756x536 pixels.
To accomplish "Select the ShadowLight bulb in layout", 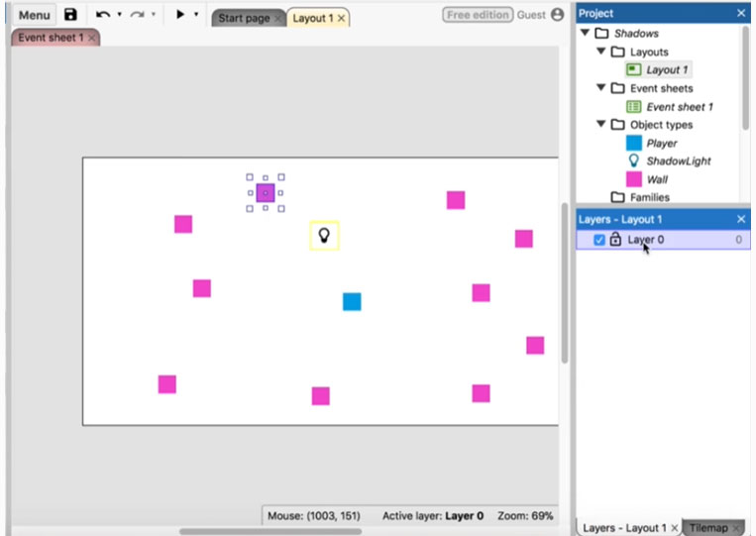I will pos(324,235).
